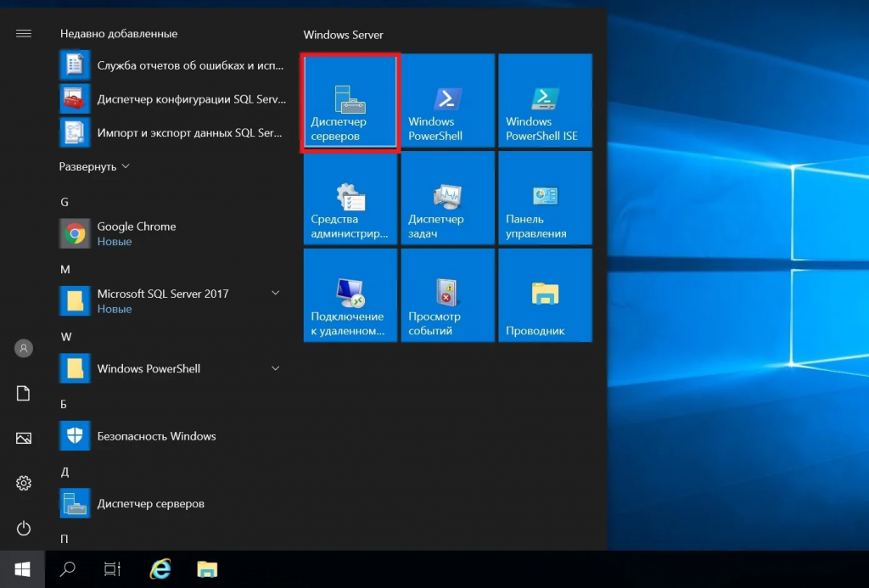Open Диспетчер серверов in the app list
The height and width of the screenshot is (588, 869).
[x=173, y=504]
